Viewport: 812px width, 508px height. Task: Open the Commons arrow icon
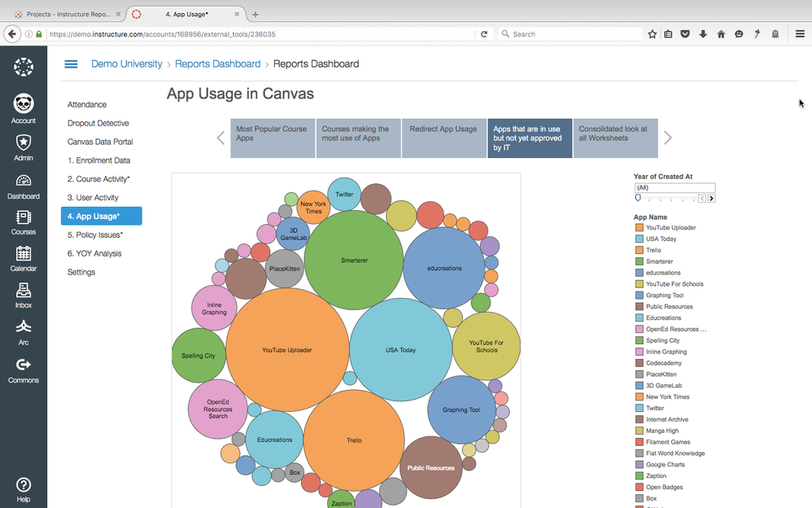tap(24, 365)
